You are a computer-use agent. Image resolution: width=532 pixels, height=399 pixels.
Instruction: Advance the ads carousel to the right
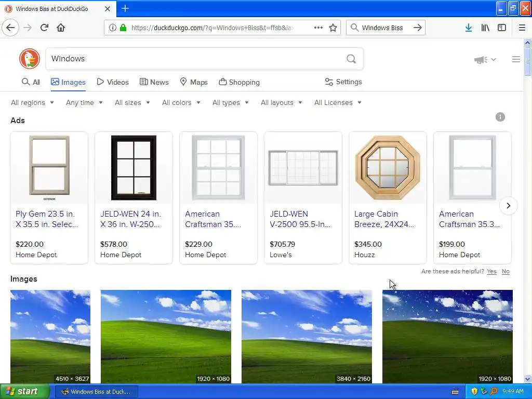508,206
